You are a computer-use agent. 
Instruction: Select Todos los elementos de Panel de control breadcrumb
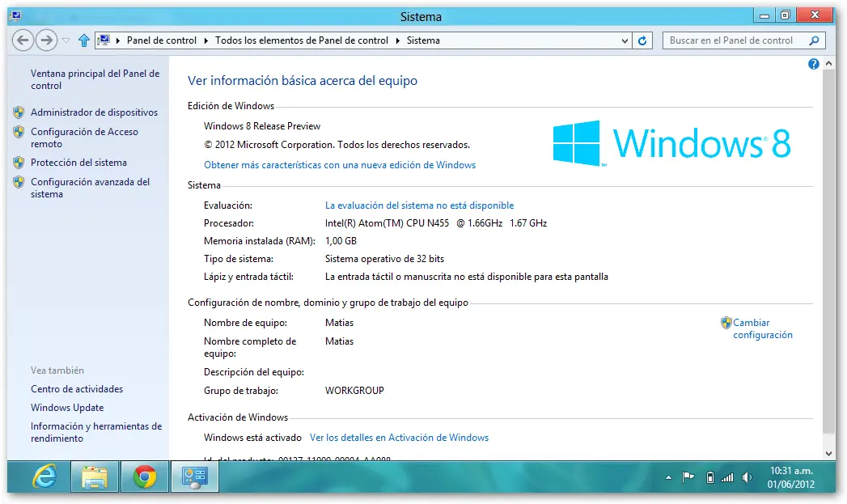click(x=302, y=40)
